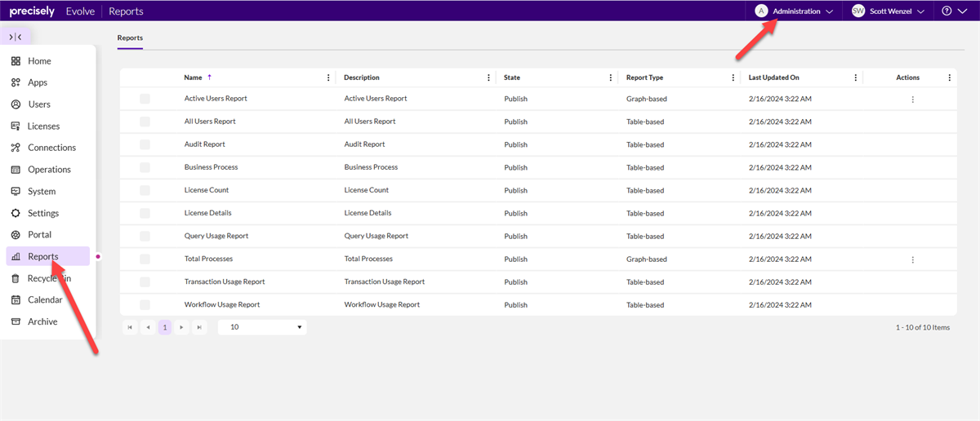The height and width of the screenshot is (421, 980).
Task: Navigate to Operations in the sidebar
Action: coord(49,170)
